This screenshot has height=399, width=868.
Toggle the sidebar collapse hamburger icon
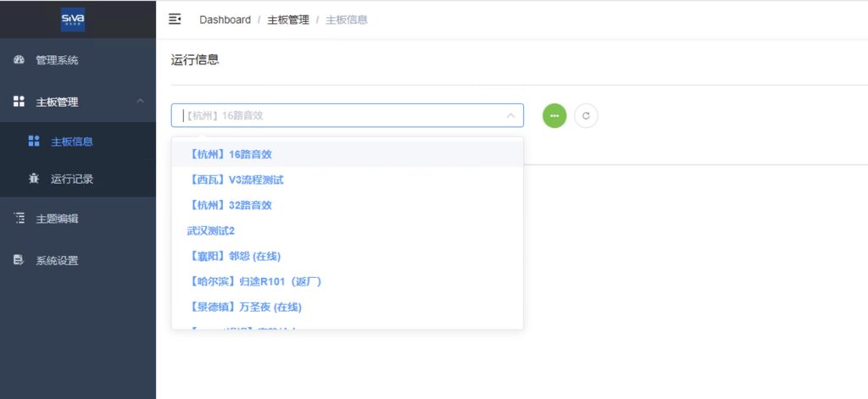tap(175, 19)
